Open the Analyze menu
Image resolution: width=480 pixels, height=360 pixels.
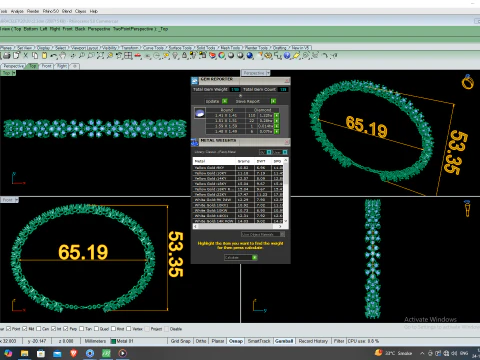(x=17, y=11)
